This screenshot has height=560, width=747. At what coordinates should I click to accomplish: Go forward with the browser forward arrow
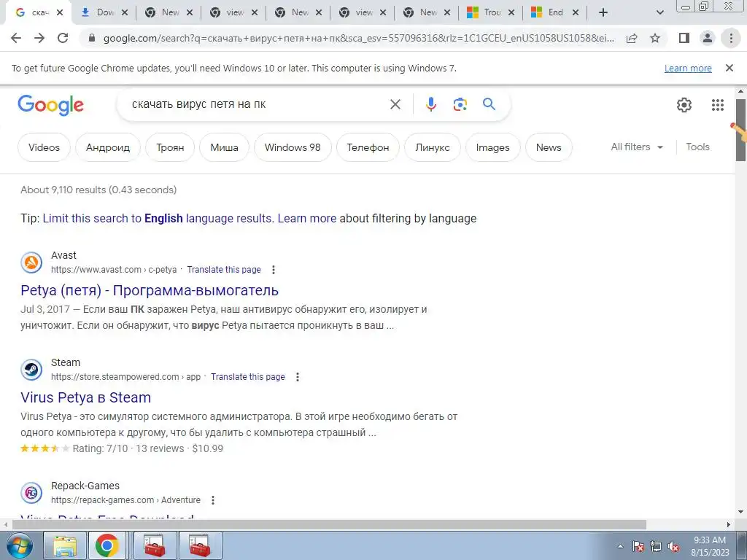pos(39,38)
